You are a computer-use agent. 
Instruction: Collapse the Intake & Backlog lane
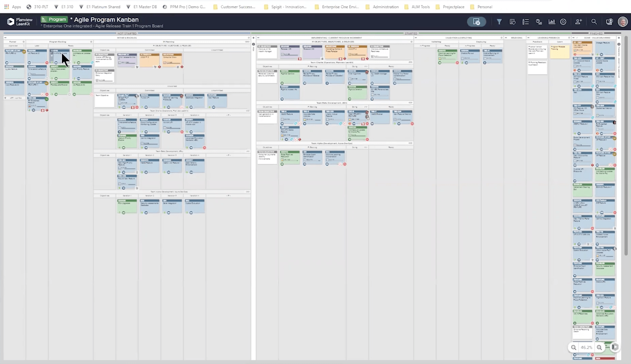click(5, 38)
